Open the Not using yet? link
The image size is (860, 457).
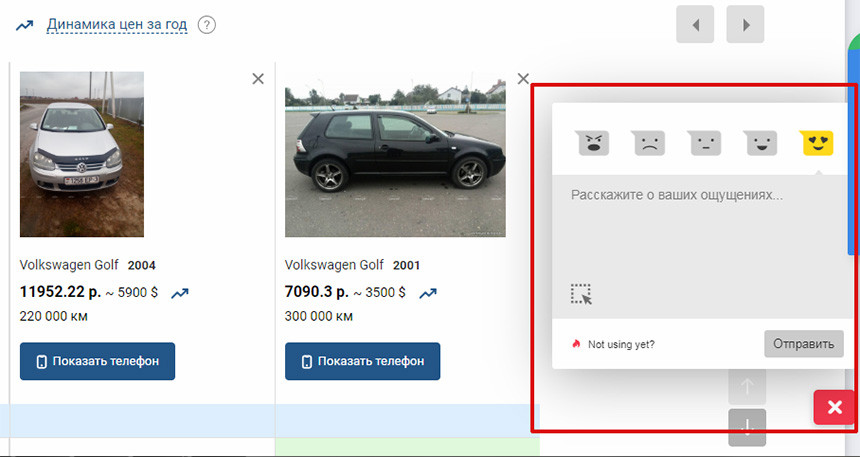pos(621,345)
